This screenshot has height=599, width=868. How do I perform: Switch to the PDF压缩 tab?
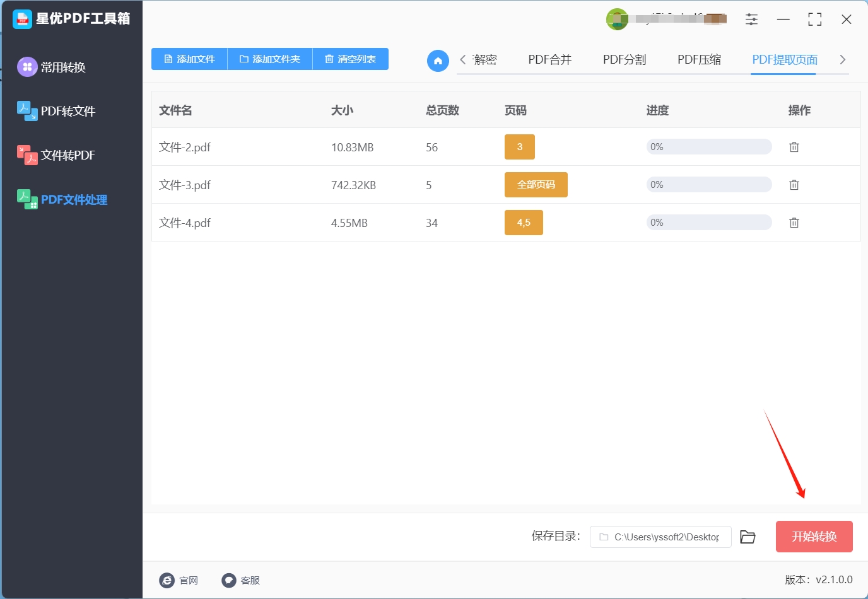tap(699, 59)
